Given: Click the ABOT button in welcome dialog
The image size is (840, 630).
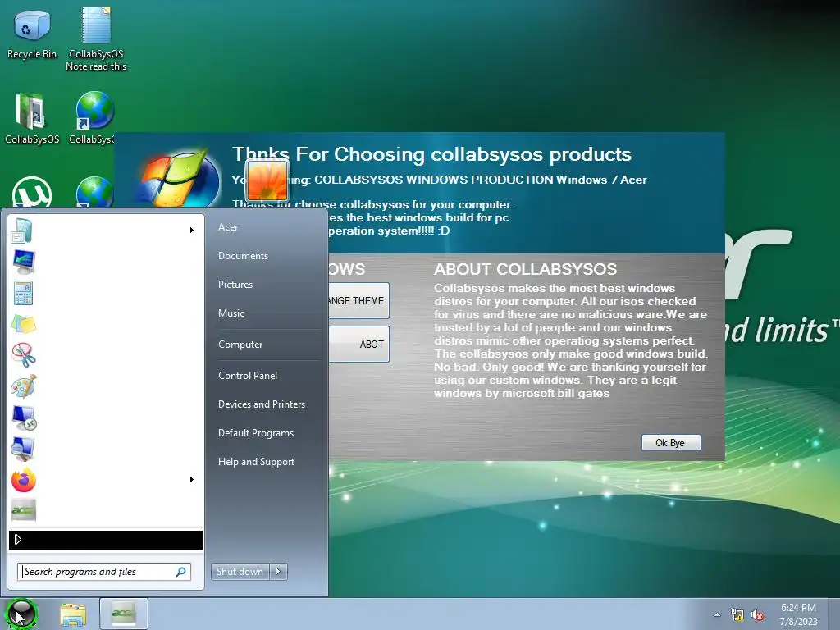Looking at the screenshot, I should (359, 344).
